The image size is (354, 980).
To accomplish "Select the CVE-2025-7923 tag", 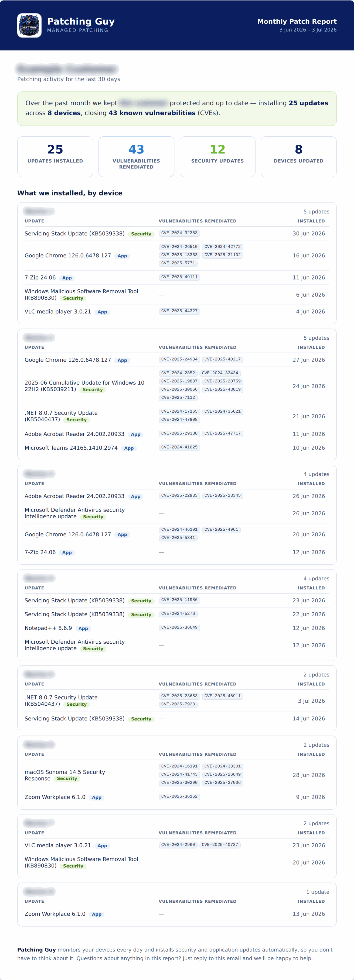I will 178,705.
